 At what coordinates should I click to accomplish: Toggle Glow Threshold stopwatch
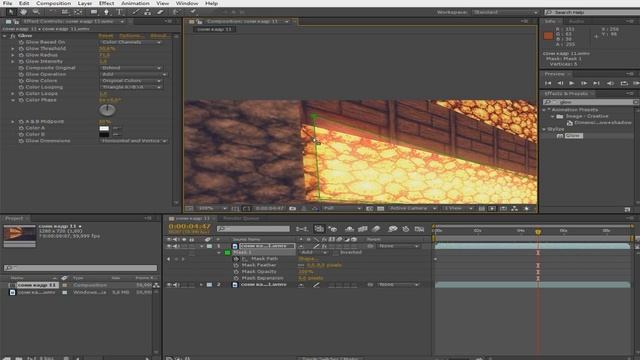(21, 49)
